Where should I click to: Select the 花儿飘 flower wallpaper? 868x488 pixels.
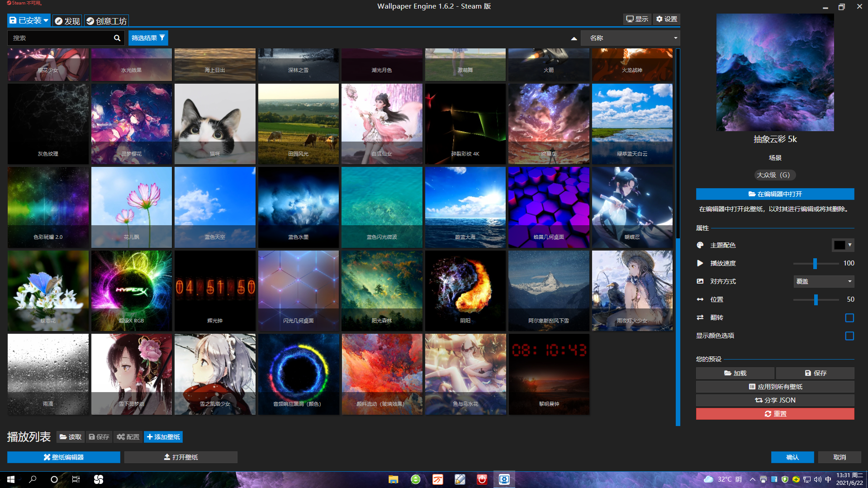pos(132,208)
